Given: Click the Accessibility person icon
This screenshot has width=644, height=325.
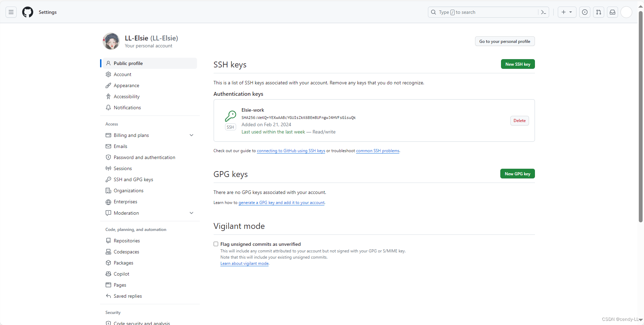Looking at the screenshot, I should tap(108, 96).
